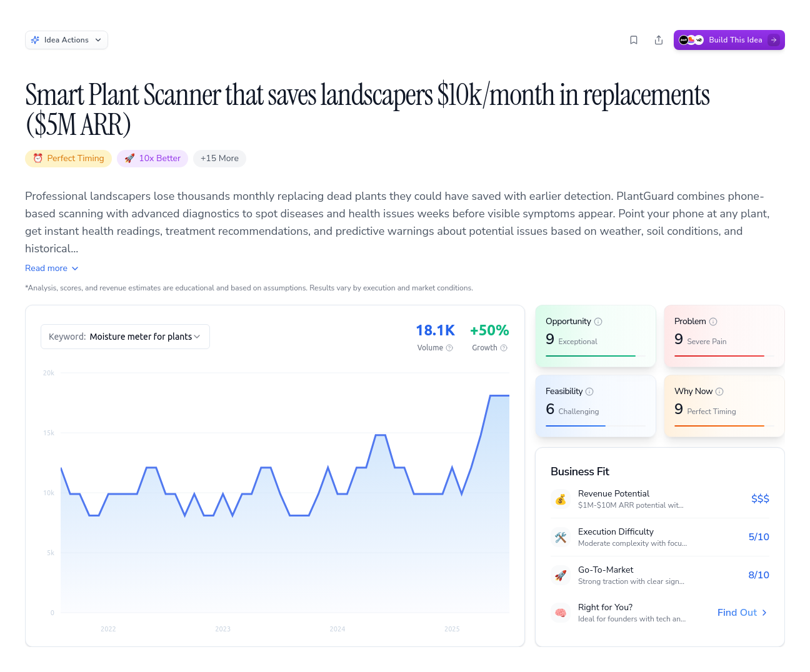Click the idea title heading
Image resolution: width=810 pixels, height=672 pixels.
point(367,109)
